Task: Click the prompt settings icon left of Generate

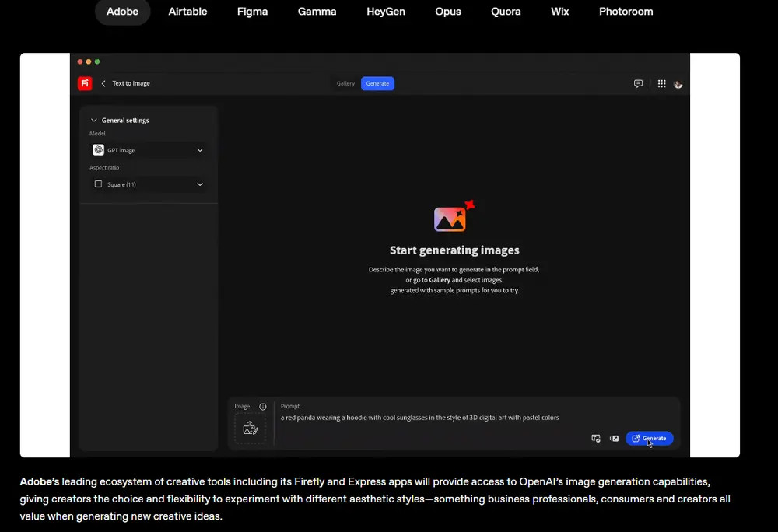Action: tap(596, 438)
